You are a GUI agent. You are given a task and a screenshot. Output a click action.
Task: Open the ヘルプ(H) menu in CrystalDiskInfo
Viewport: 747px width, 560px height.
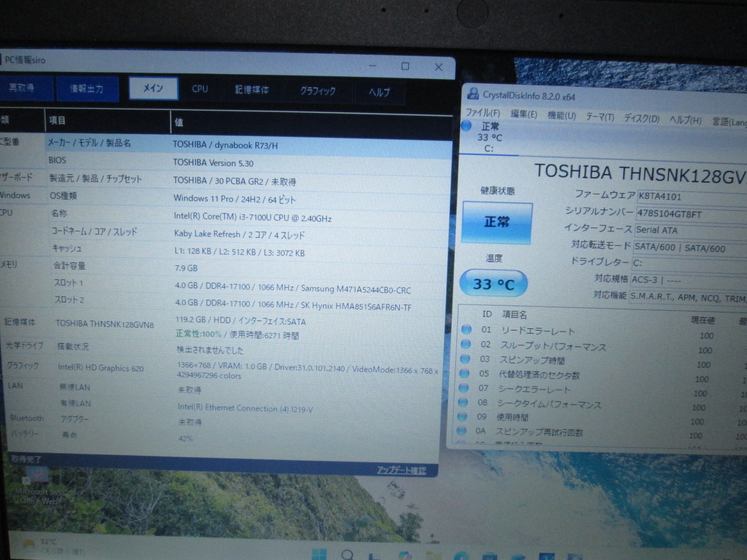[x=685, y=120]
